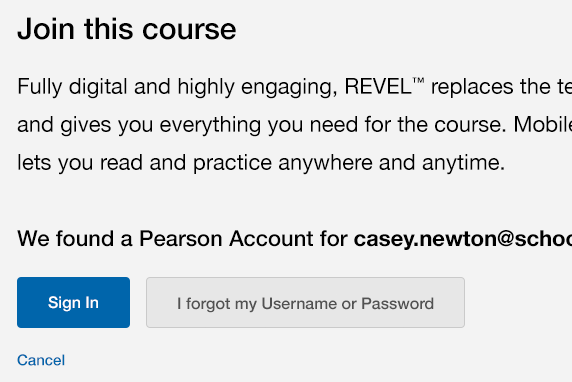Click the REVEL trademark word in description
Screen dimensions: 572x382
click(384, 87)
